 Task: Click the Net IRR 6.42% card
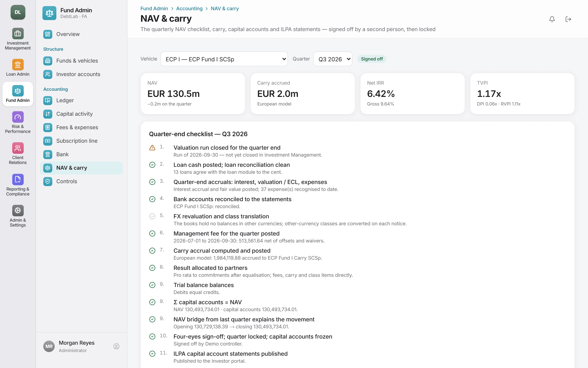[x=413, y=94]
